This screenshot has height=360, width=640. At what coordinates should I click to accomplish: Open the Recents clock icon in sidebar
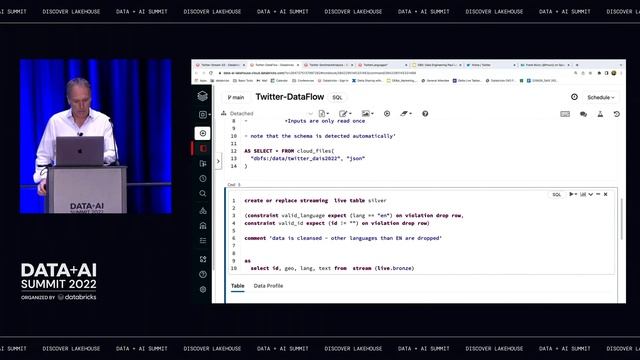(x=203, y=179)
